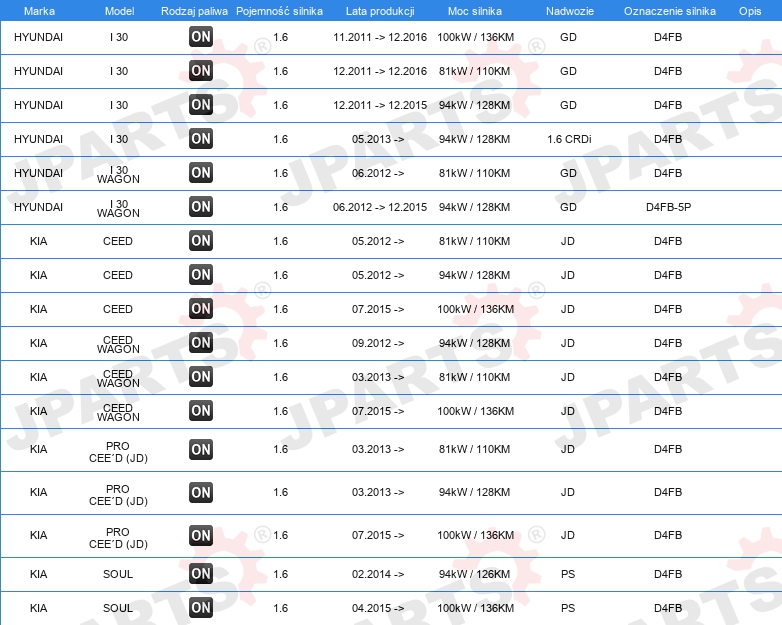Click ON icon for Kia Soul 02.2014 row
782x625 pixels.
pos(201,574)
